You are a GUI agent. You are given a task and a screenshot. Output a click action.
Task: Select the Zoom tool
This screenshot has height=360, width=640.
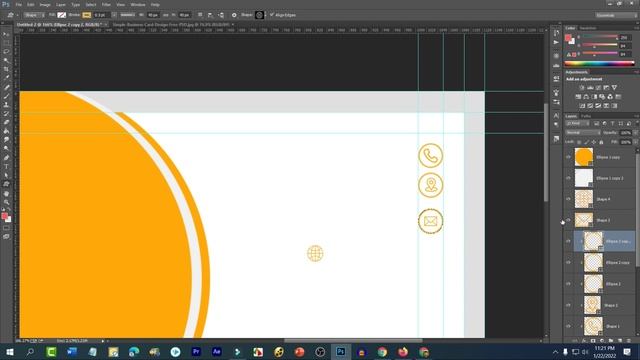tap(6, 202)
